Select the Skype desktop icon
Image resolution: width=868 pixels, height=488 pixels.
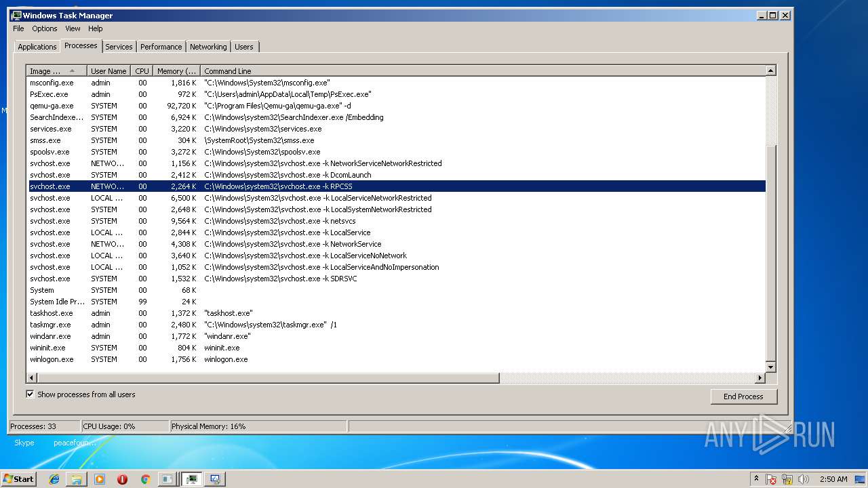click(x=24, y=443)
